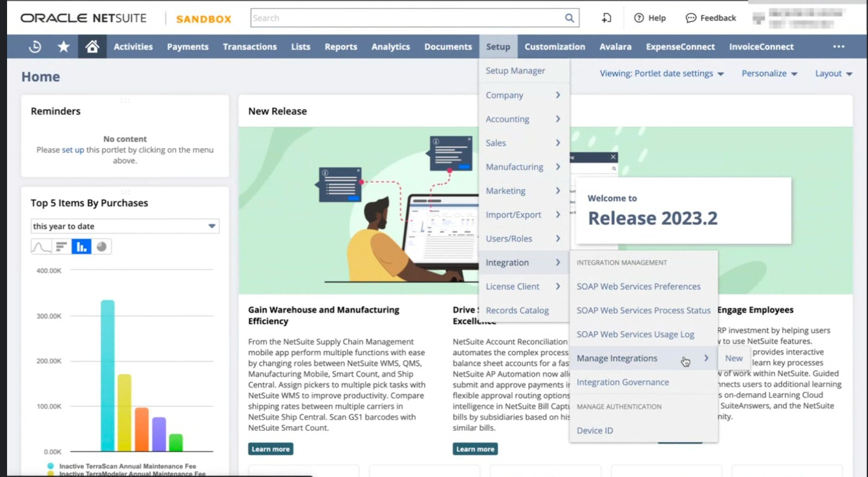Open the Shortcuts star icon
868x477 pixels.
coord(63,47)
